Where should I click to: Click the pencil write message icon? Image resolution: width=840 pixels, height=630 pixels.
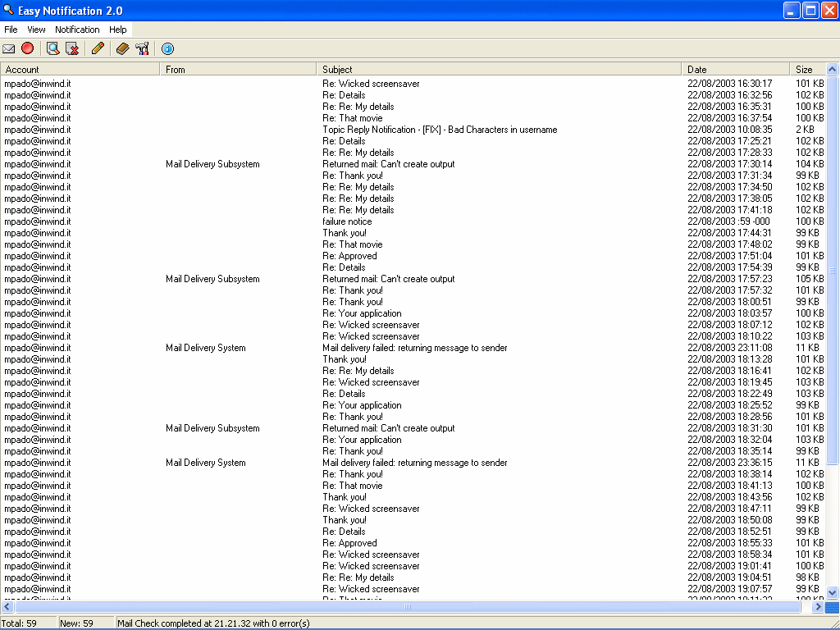[98, 48]
